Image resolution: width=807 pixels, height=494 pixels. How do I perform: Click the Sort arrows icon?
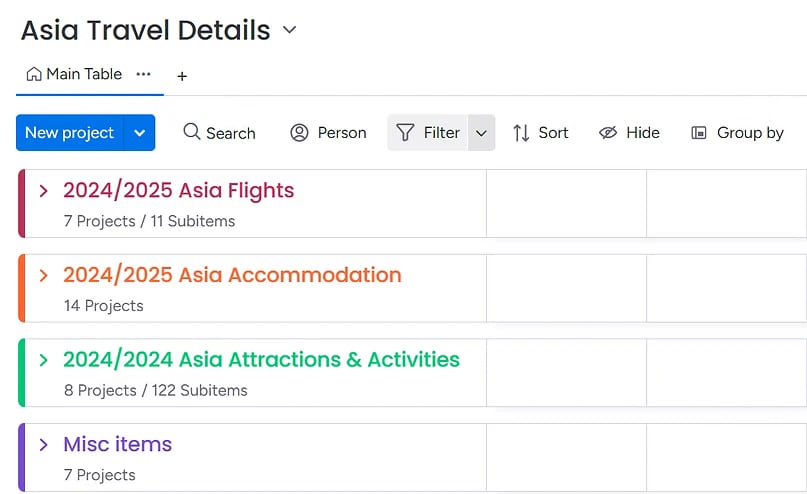click(x=521, y=132)
